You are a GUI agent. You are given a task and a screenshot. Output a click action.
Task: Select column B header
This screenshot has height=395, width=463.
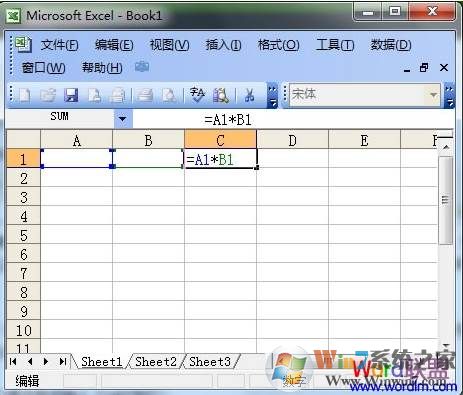click(148, 140)
